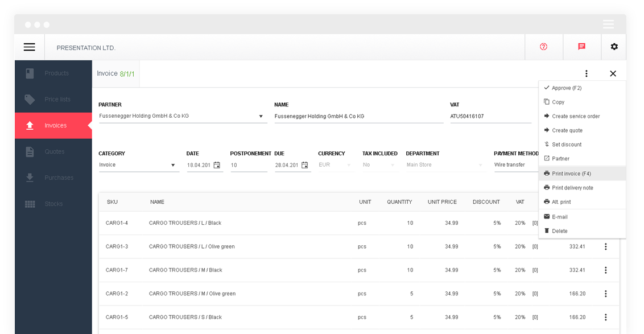Open row options for CARG1-3 line
Screen dimensions: 644x334
click(x=605, y=246)
